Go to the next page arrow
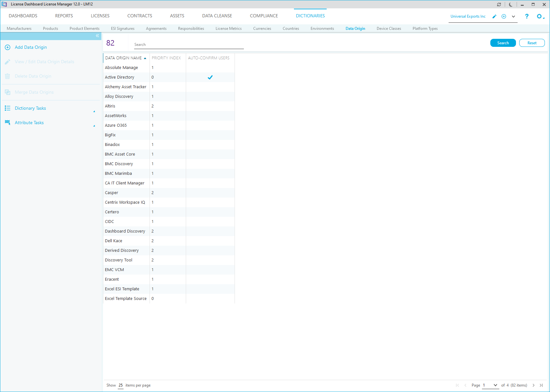Image resolution: width=550 pixels, height=392 pixels. (x=534, y=385)
